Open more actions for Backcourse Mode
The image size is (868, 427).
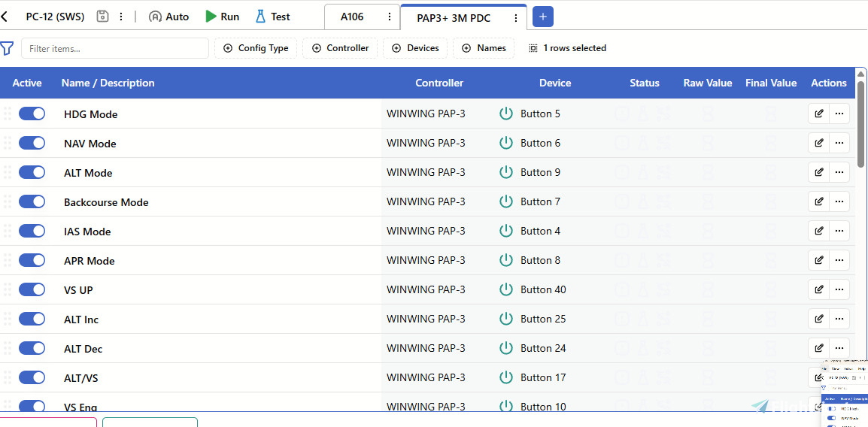(x=839, y=201)
